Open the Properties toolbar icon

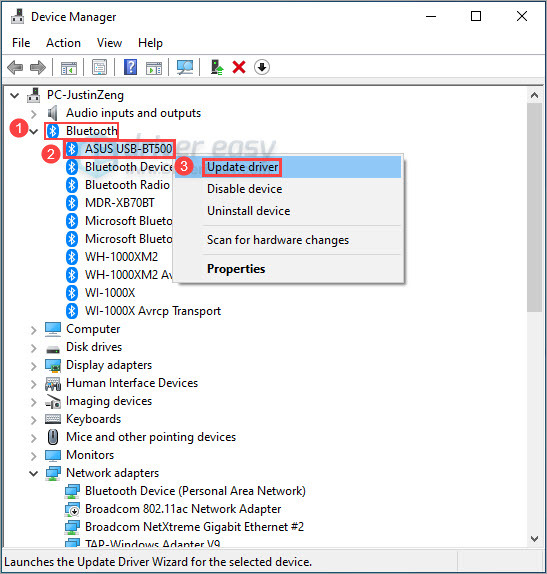[x=99, y=67]
